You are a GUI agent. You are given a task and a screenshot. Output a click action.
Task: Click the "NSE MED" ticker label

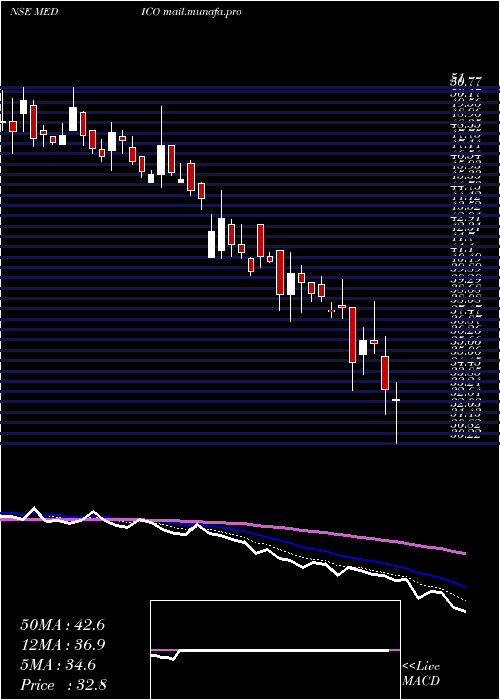click(x=34, y=12)
